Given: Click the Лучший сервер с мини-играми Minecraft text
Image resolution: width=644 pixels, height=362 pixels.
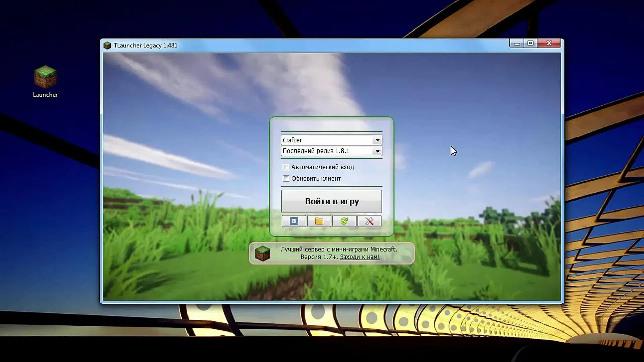Looking at the screenshot, I should 339,249.
